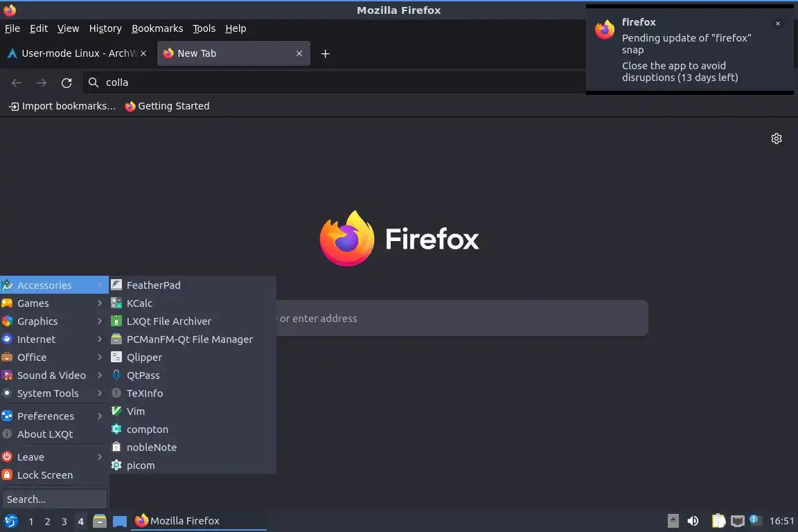Select Lock Screen menu entry

[x=53, y=475]
